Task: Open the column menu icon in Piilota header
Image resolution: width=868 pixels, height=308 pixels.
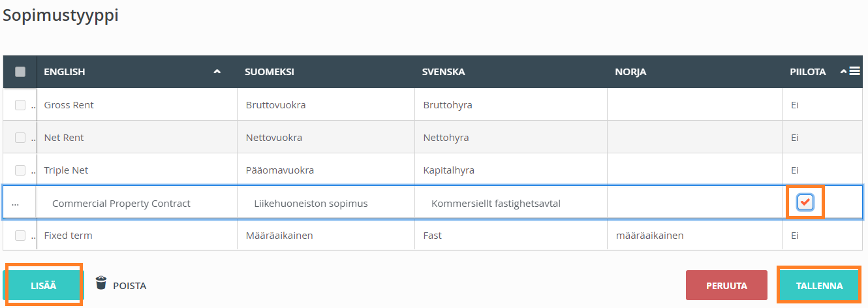Action: pyautogui.click(x=854, y=71)
